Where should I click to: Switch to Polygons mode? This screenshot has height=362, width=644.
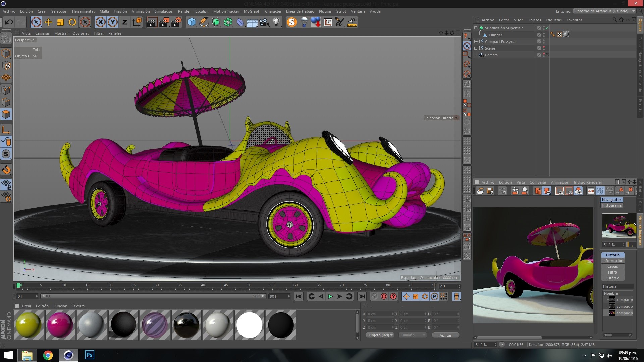[6, 115]
